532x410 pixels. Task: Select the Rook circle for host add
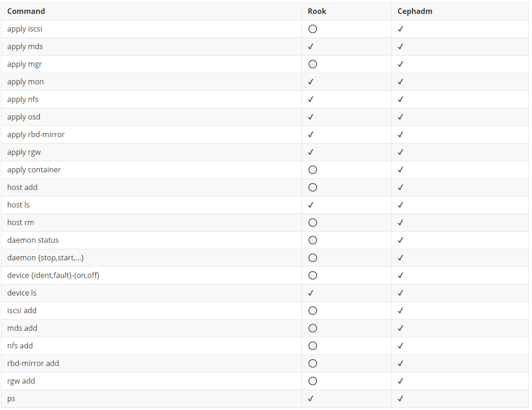click(x=313, y=187)
